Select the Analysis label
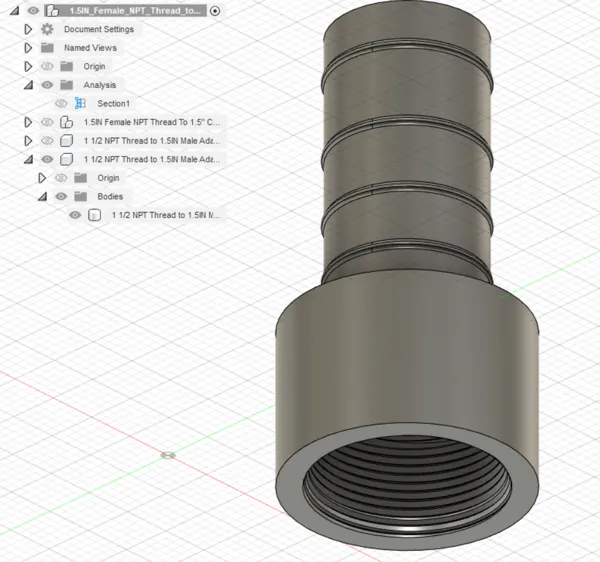This screenshot has width=600, height=562. pyautogui.click(x=100, y=85)
